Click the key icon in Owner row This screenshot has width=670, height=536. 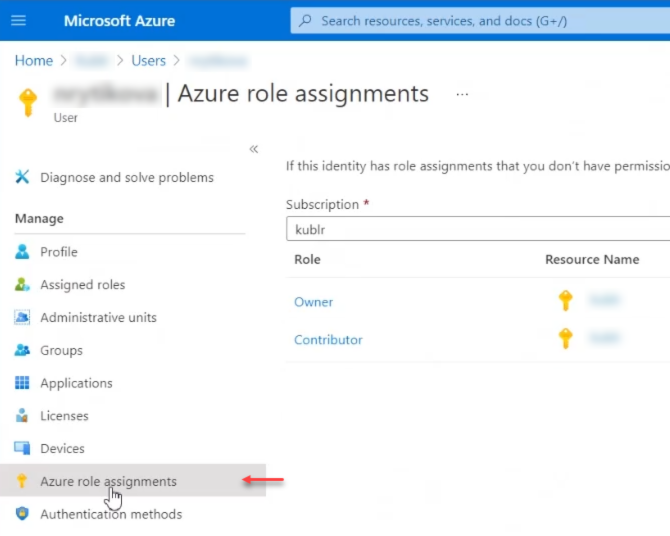tap(565, 300)
